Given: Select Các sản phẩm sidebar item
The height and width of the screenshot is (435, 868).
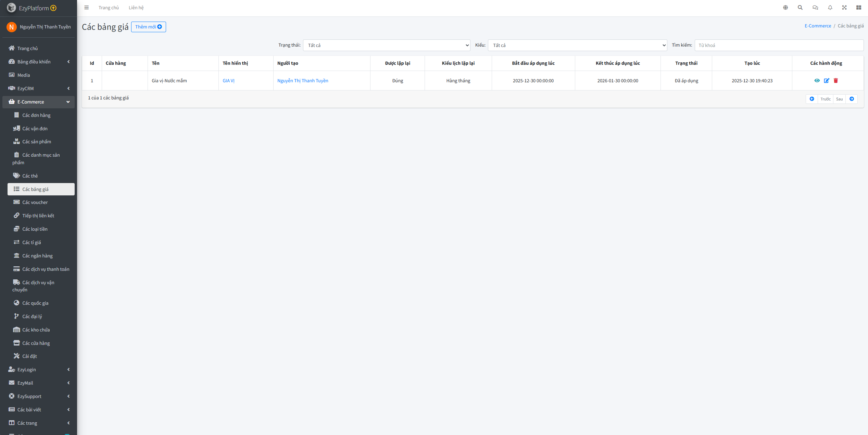Looking at the screenshot, I should pyautogui.click(x=37, y=142).
